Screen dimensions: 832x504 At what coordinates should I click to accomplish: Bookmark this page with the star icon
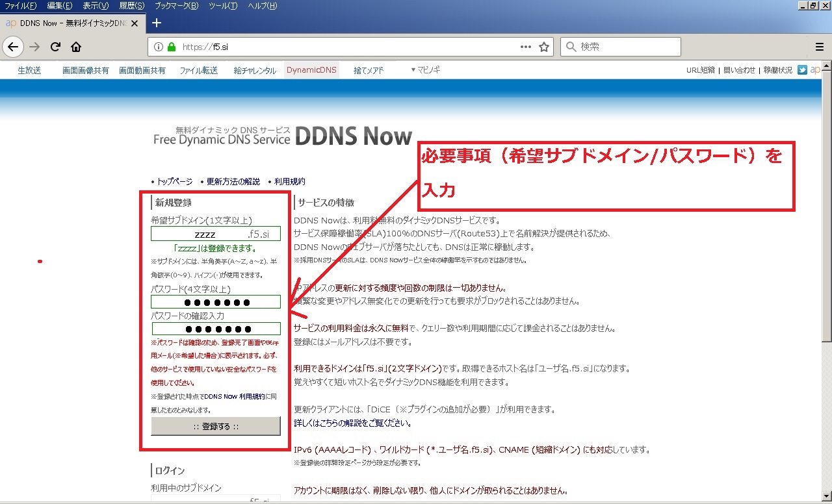[545, 47]
